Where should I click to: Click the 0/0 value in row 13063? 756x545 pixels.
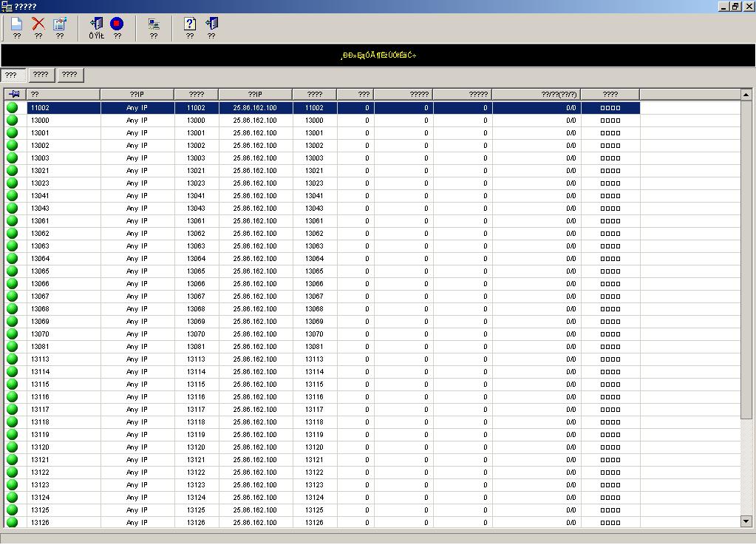tap(571, 246)
